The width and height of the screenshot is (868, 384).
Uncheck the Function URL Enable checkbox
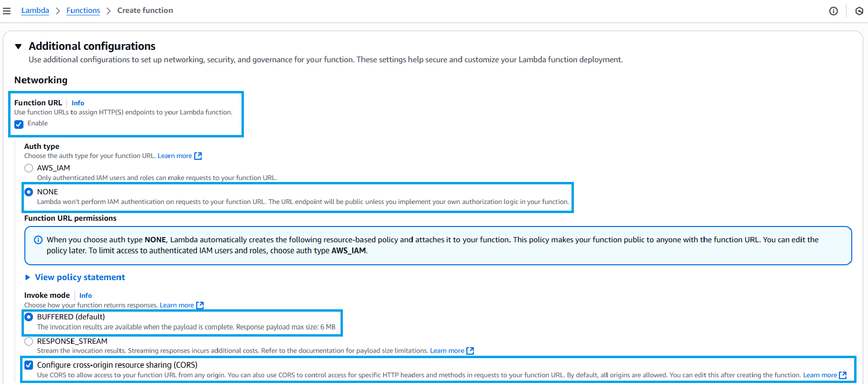coord(19,124)
